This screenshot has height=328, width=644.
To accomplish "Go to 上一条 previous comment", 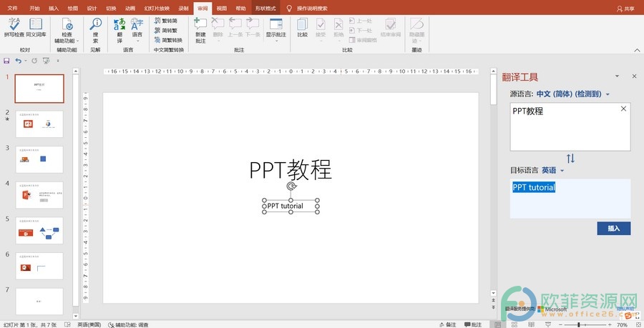I will tap(235, 28).
